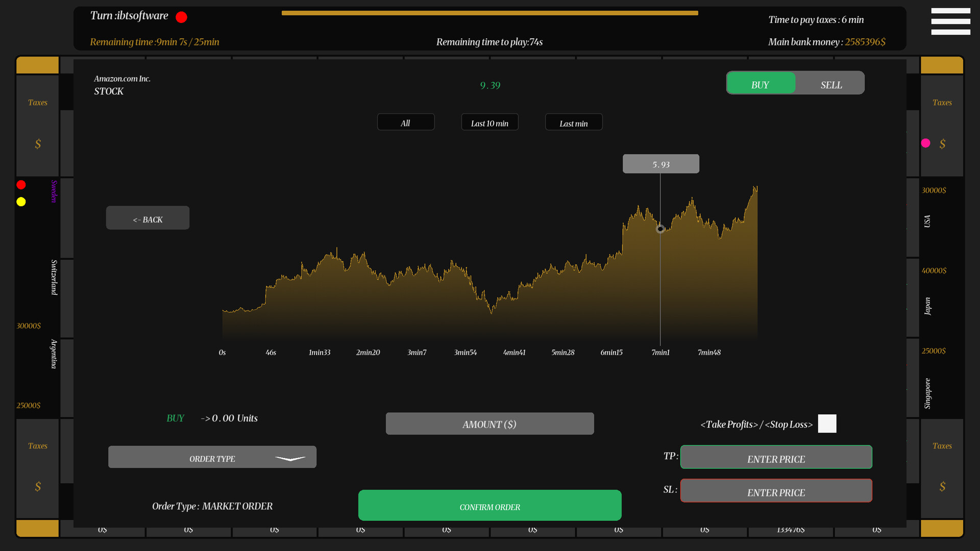
Task: Click the red token beside Sweden
Action: [x=21, y=185]
